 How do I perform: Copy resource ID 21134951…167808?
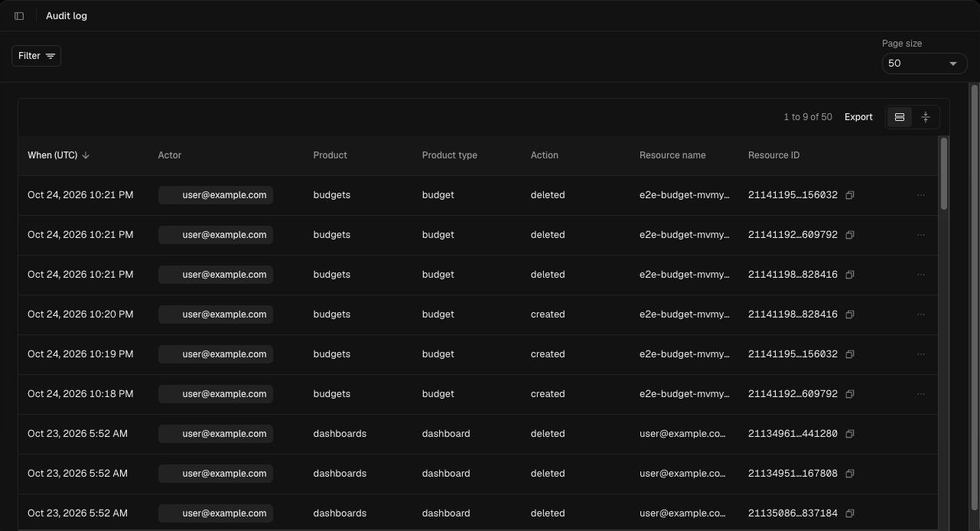coord(850,474)
